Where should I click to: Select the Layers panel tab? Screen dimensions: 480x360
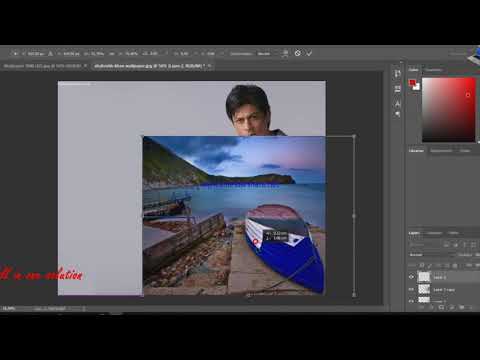pyautogui.click(x=414, y=233)
